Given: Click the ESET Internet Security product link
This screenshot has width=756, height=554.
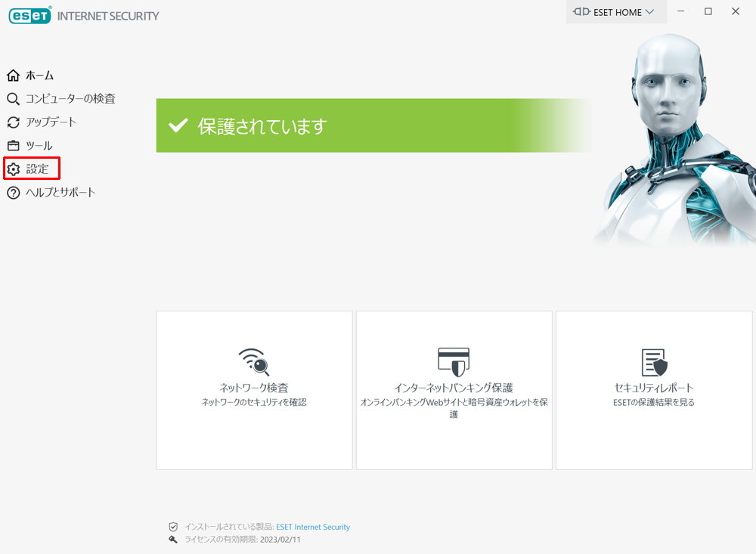Looking at the screenshot, I should point(313,527).
